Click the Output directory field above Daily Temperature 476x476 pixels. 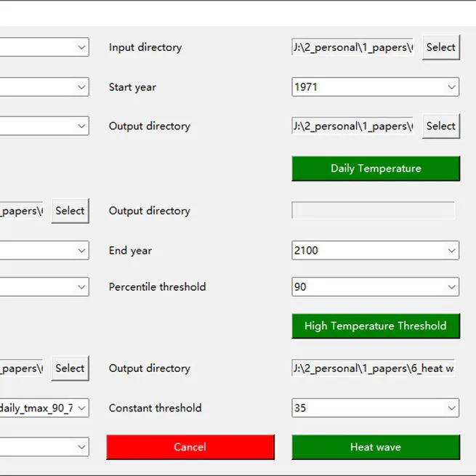tap(353, 126)
